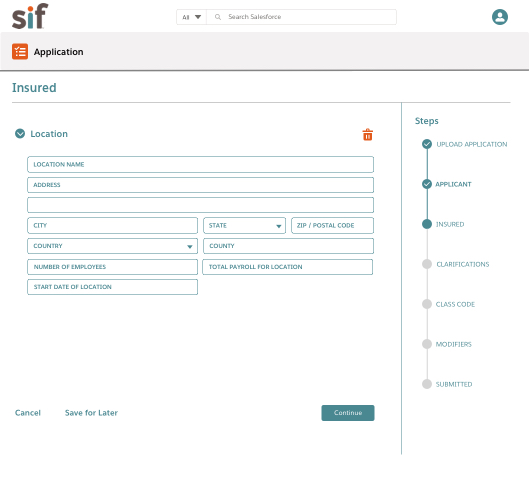529x484 pixels.
Task: Open the Country dropdown
Action: [112, 246]
